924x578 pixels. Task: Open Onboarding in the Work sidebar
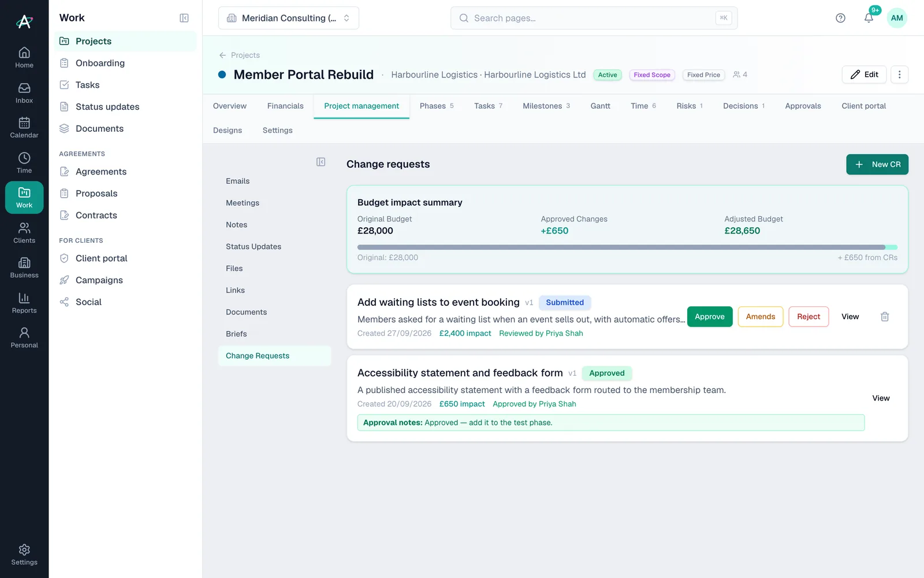[125, 63]
